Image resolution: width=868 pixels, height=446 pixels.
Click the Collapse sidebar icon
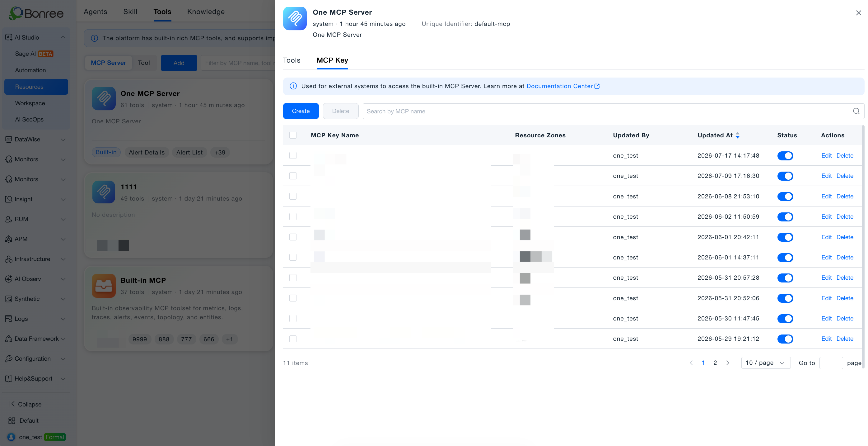(x=12, y=404)
